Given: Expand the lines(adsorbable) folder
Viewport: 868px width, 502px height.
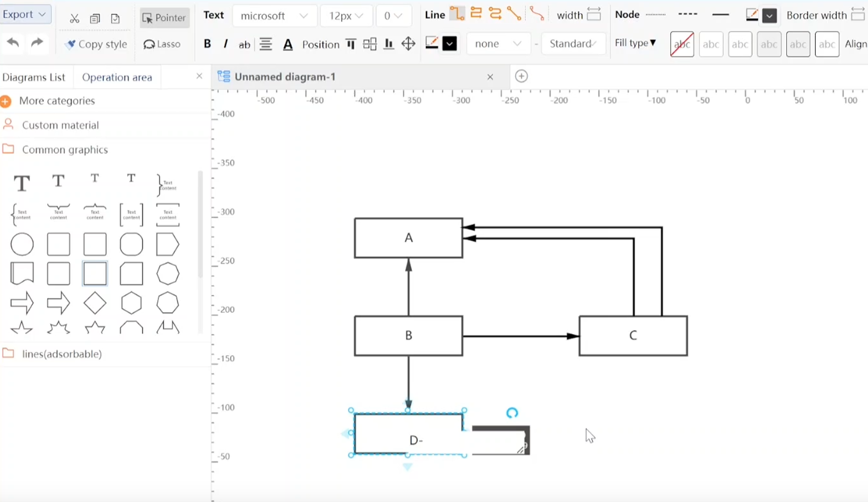Looking at the screenshot, I should [x=62, y=354].
